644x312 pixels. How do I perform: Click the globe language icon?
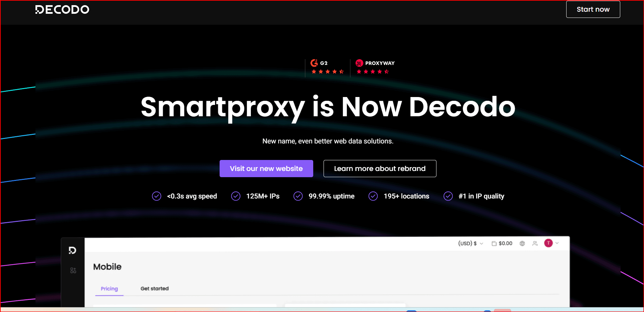pyautogui.click(x=522, y=244)
